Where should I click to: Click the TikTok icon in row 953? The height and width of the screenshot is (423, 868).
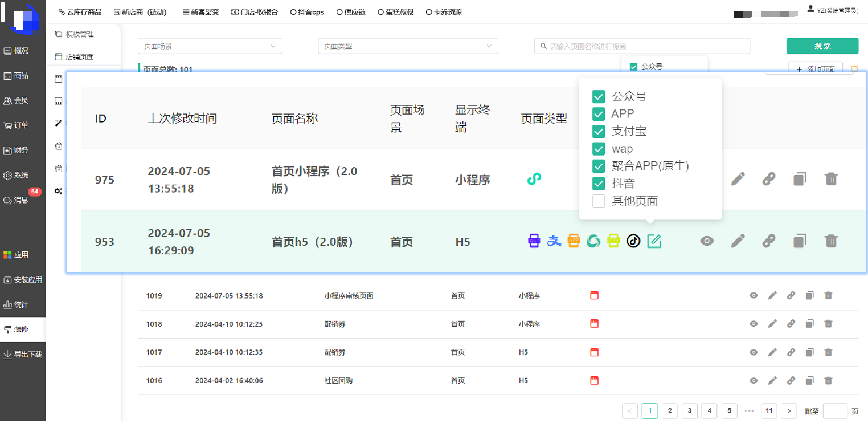633,241
